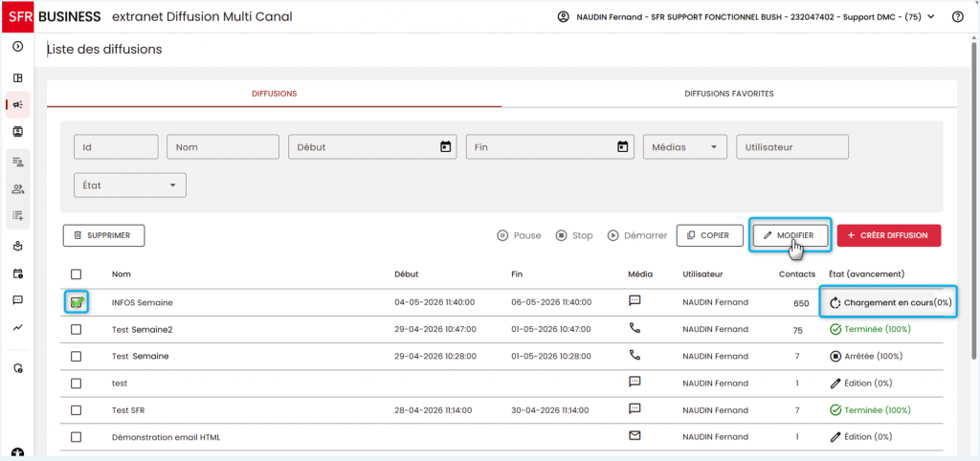
Task: Open the calendar clock icon in sidebar
Action: click(18, 274)
